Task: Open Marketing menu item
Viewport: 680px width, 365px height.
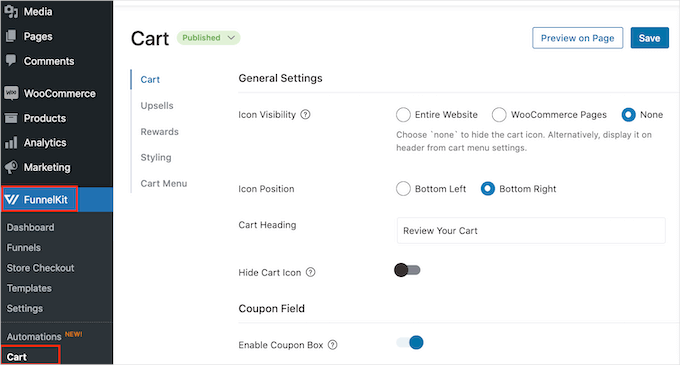Action: click(47, 167)
